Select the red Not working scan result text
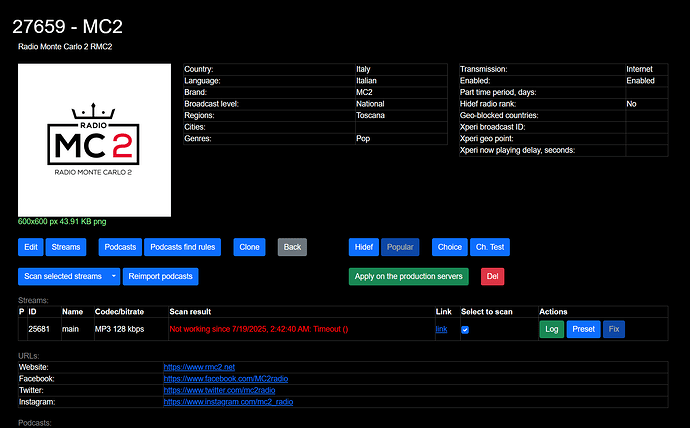 coord(259,329)
